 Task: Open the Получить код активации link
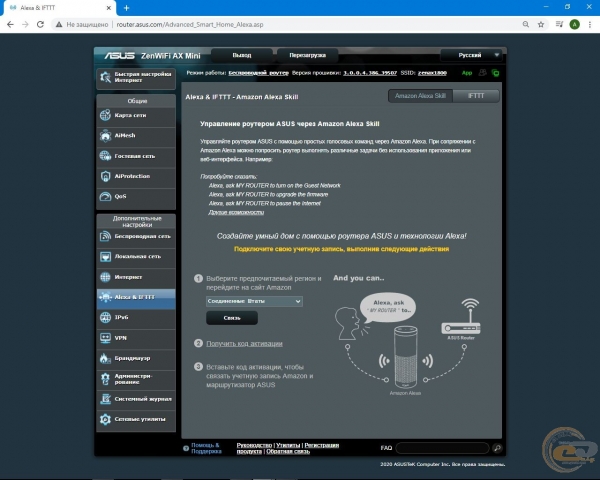click(245, 343)
